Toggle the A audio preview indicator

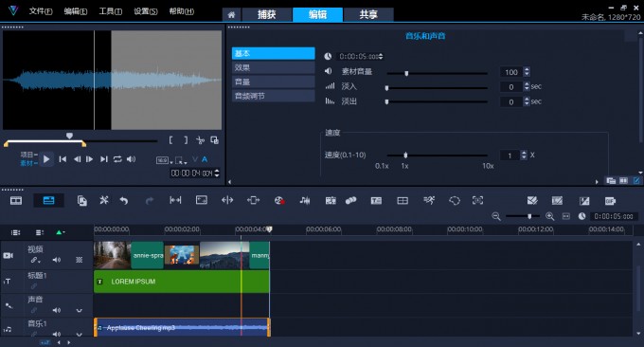(x=205, y=159)
